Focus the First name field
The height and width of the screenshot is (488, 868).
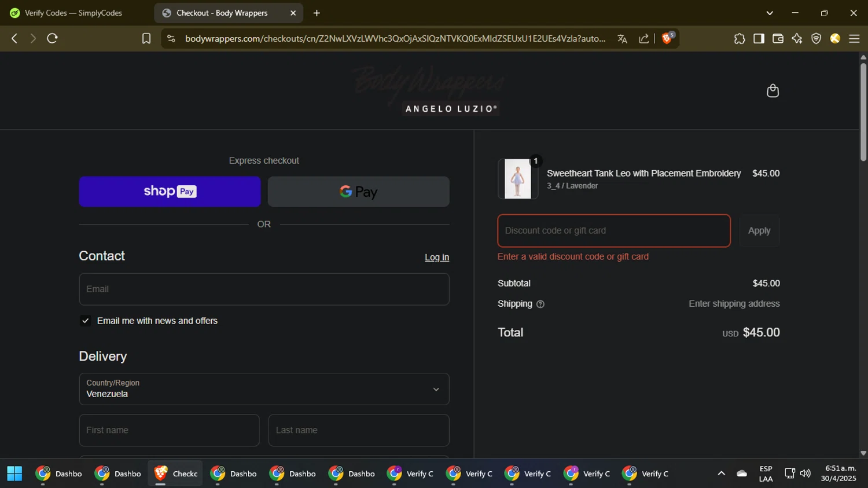pyautogui.click(x=169, y=430)
